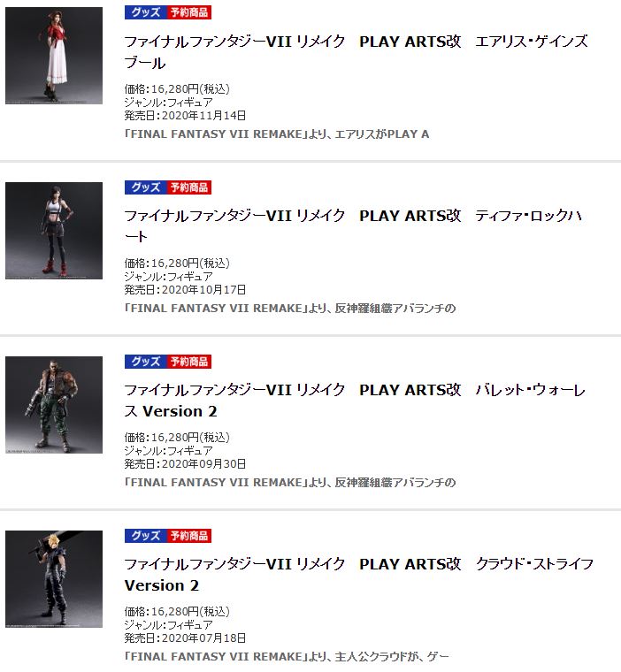621x672 pixels.
Task: Open the バレット・ウォーレス Version 2 title link
Action: pos(355,401)
